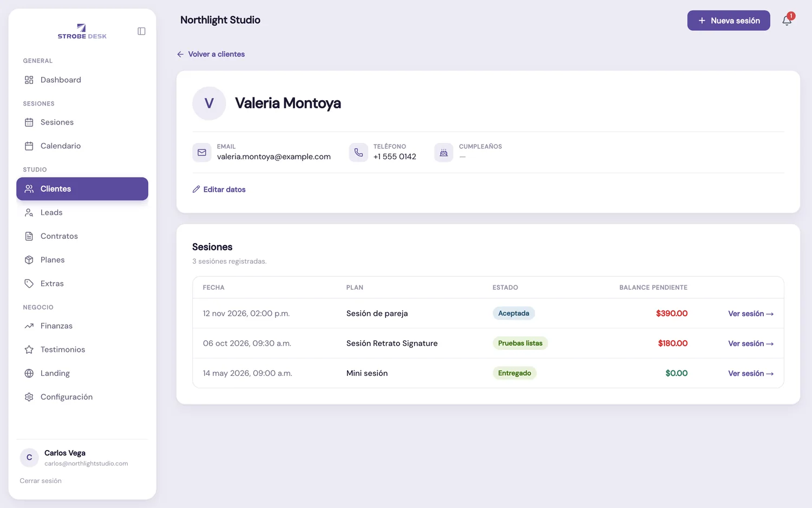The width and height of the screenshot is (812, 508).
Task: Click the Leads person-search icon
Action: [29, 213]
